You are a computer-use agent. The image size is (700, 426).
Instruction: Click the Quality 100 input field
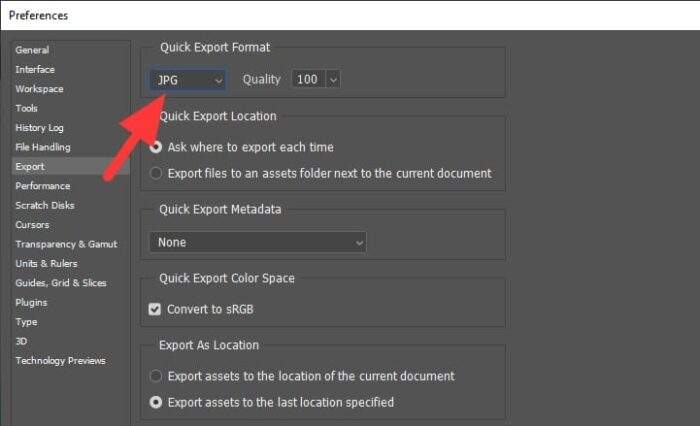click(x=308, y=79)
